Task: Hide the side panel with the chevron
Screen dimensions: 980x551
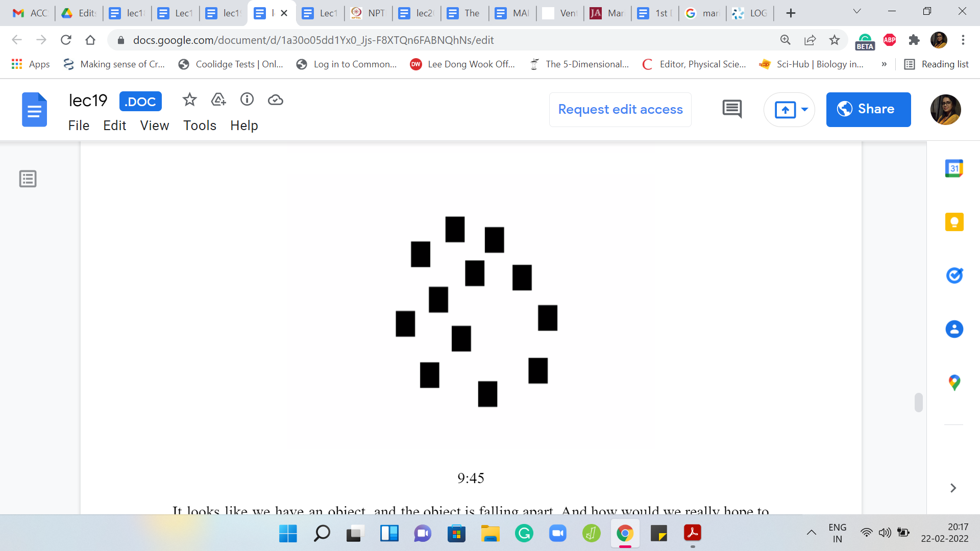Action: pyautogui.click(x=953, y=488)
